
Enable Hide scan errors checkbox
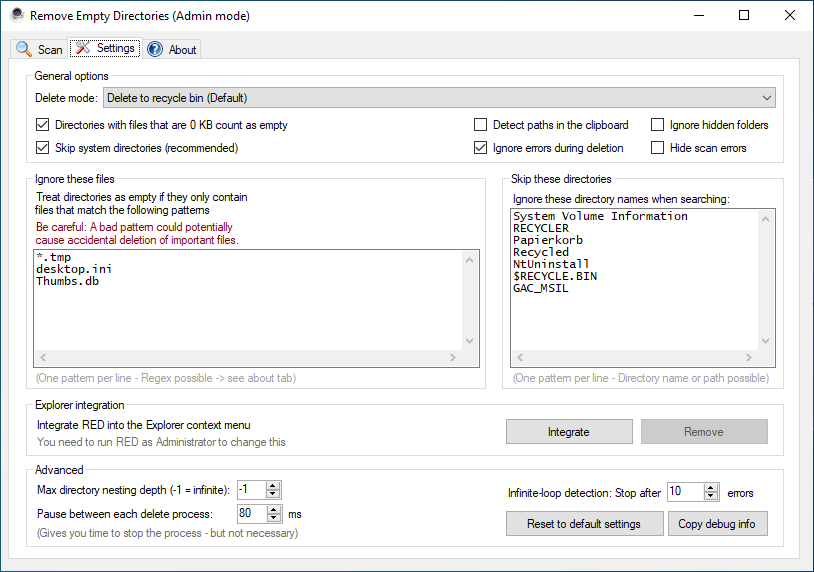click(x=658, y=148)
